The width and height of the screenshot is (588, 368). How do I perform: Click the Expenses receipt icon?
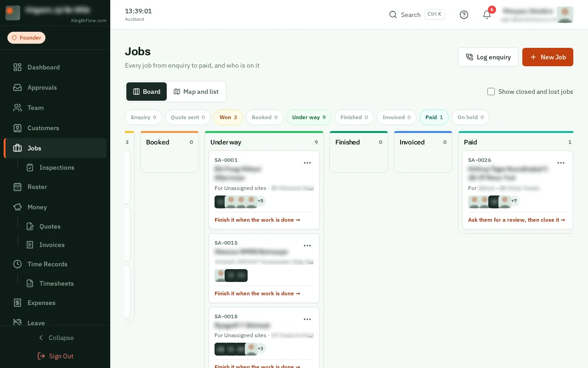pos(17,303)
